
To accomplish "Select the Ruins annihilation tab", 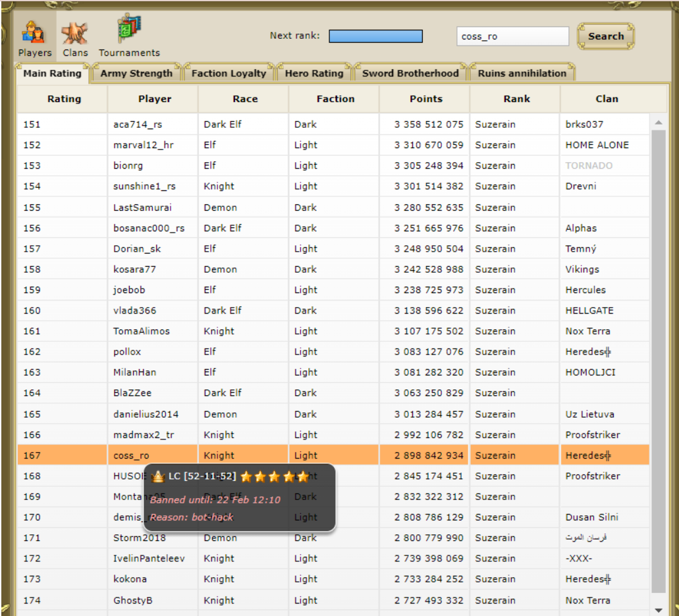I will pos(522,73).
